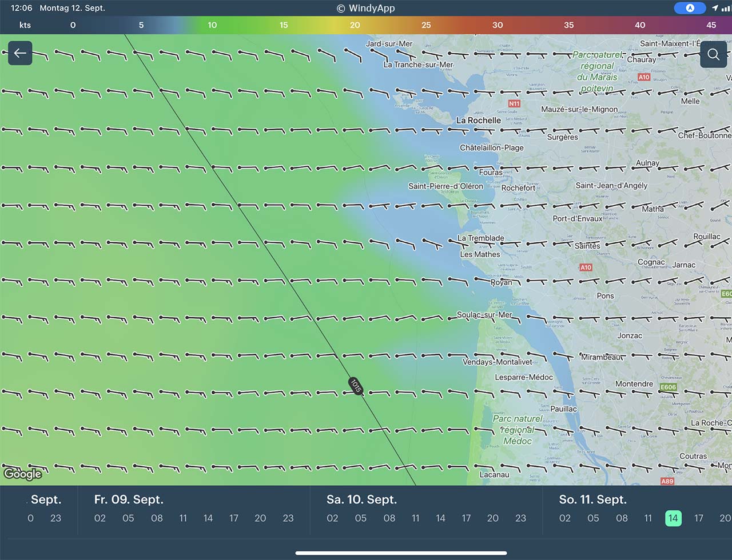Open search with the magnifier icon
This screenshot has height=560, width=732.
(713, 54)
